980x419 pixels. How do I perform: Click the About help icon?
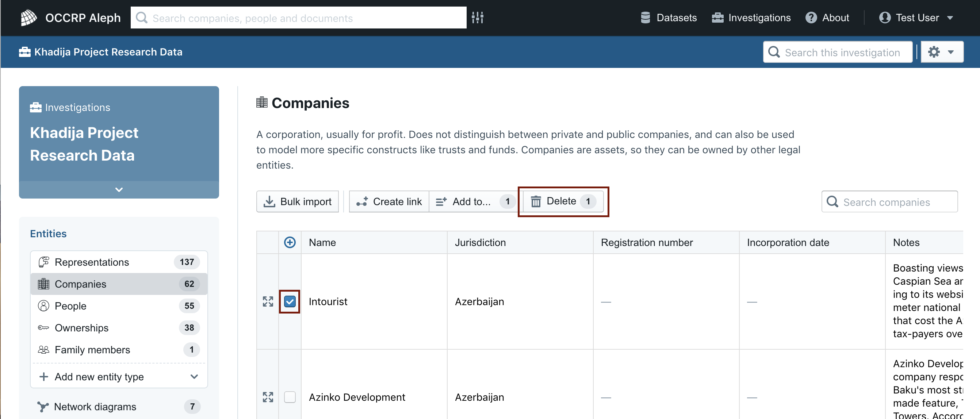[811, 18]
